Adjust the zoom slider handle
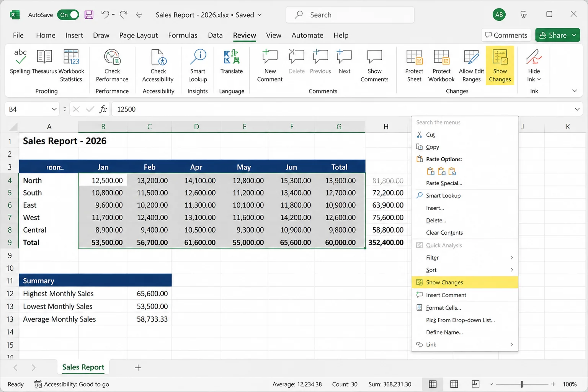Screen dimensions: 588x392 point(522,384)
